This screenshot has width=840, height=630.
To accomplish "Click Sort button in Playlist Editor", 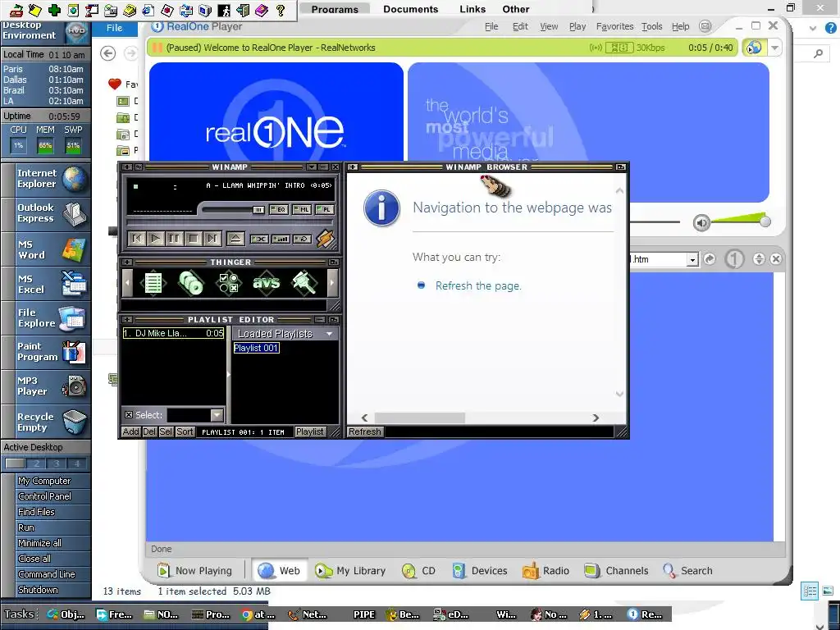I will click(185, 431).
